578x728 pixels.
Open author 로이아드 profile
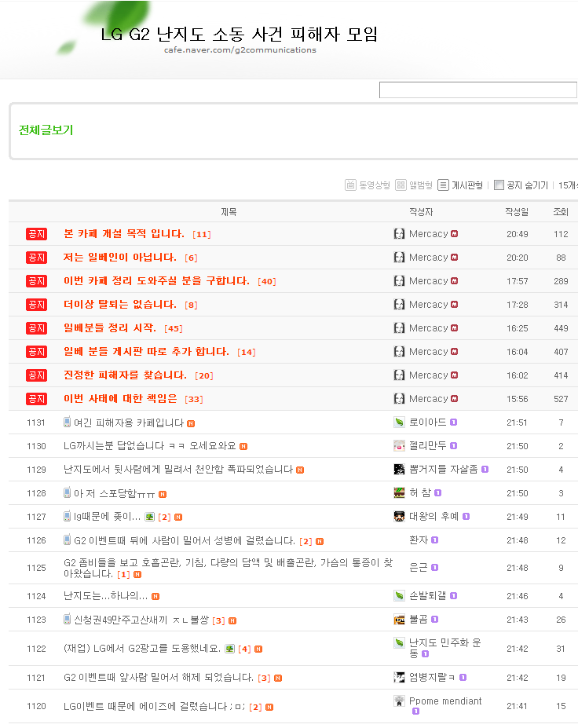(427, 422)
